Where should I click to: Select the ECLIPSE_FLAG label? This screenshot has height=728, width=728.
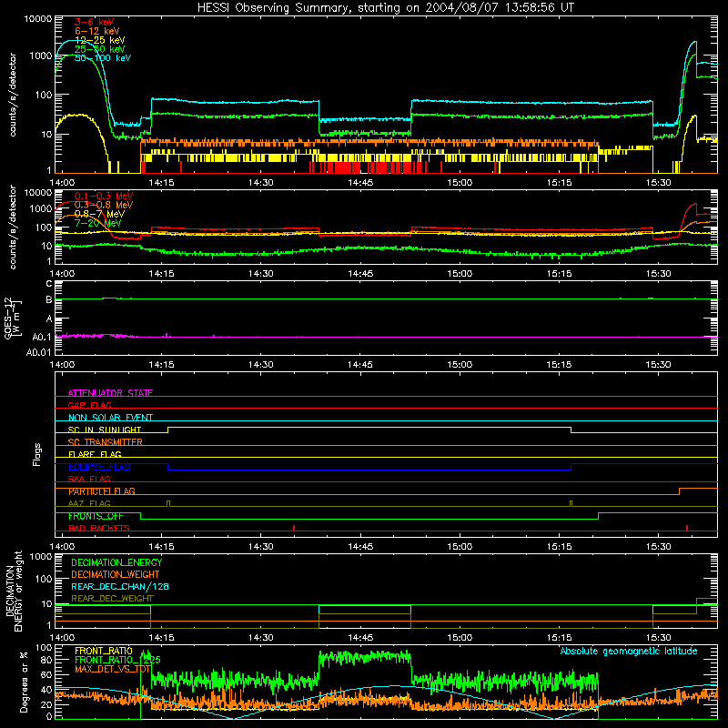[x=99, y=467]
